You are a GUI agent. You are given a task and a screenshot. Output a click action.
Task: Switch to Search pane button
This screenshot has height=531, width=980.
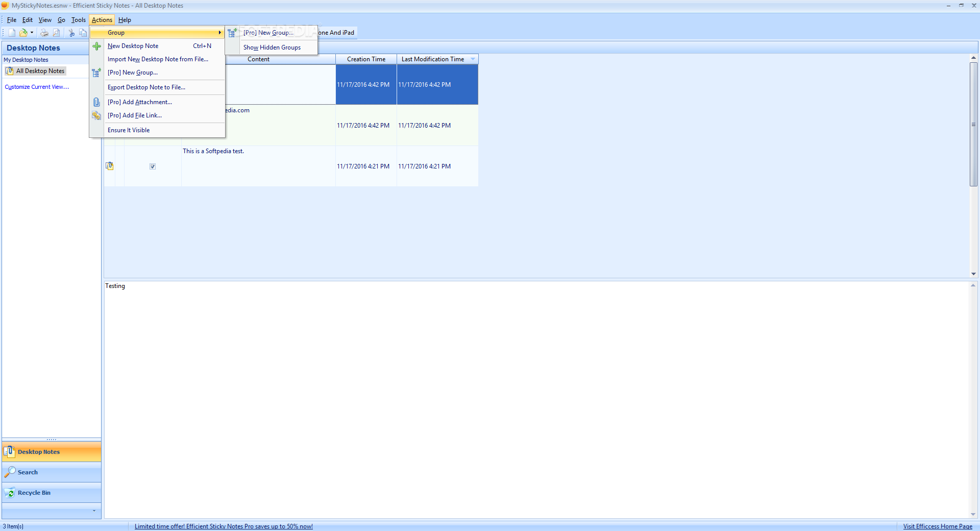(52, 472)
